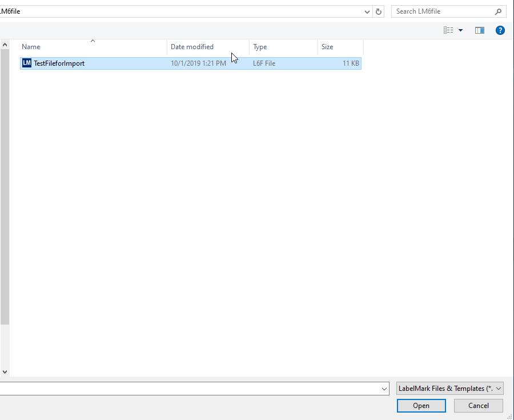Click the Cancel button
514x420 pixels.
pos(478,405)
